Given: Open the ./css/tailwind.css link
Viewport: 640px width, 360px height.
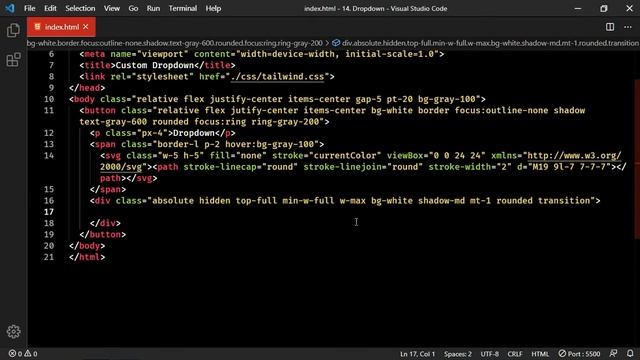Looking at the screenshot, I should 278,77.
